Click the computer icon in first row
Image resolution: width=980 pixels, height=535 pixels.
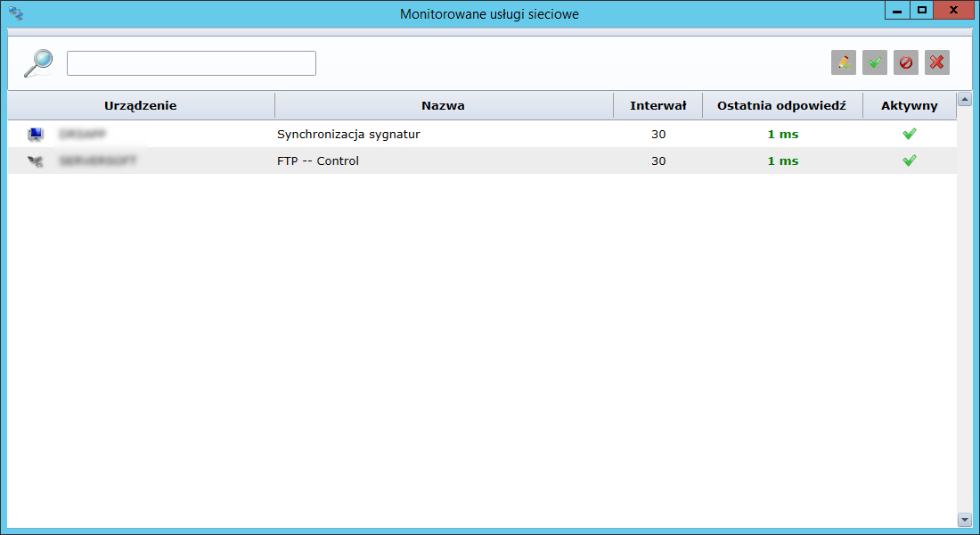point(36,135)
